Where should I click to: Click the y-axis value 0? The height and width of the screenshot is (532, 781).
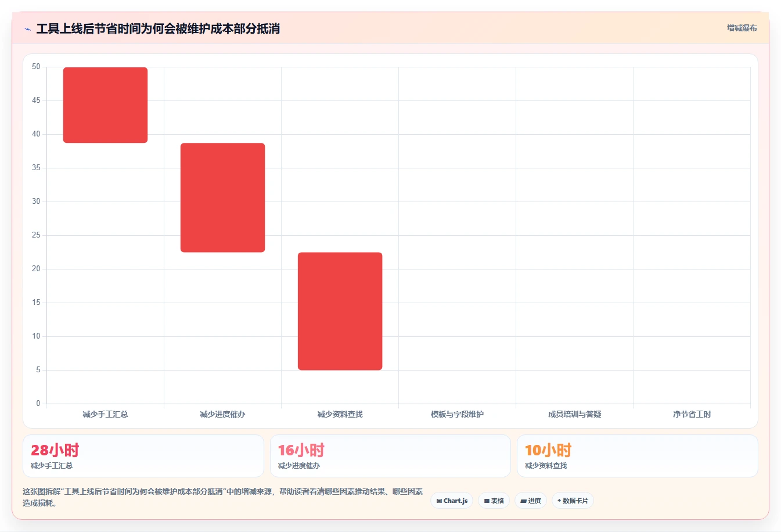point(38,404)
